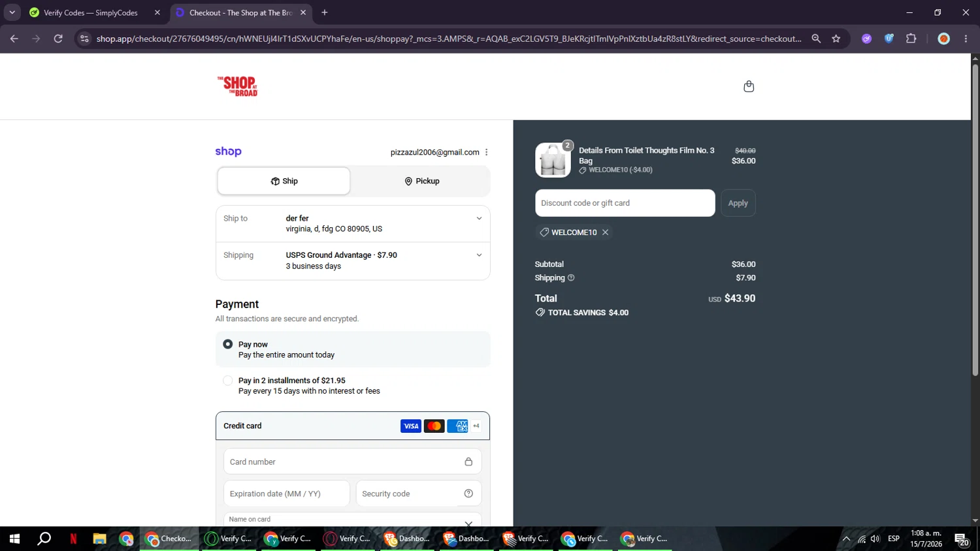Open Windows taskbar search
Viewport: 980px width, 551px height.
(x=44, y=539)
